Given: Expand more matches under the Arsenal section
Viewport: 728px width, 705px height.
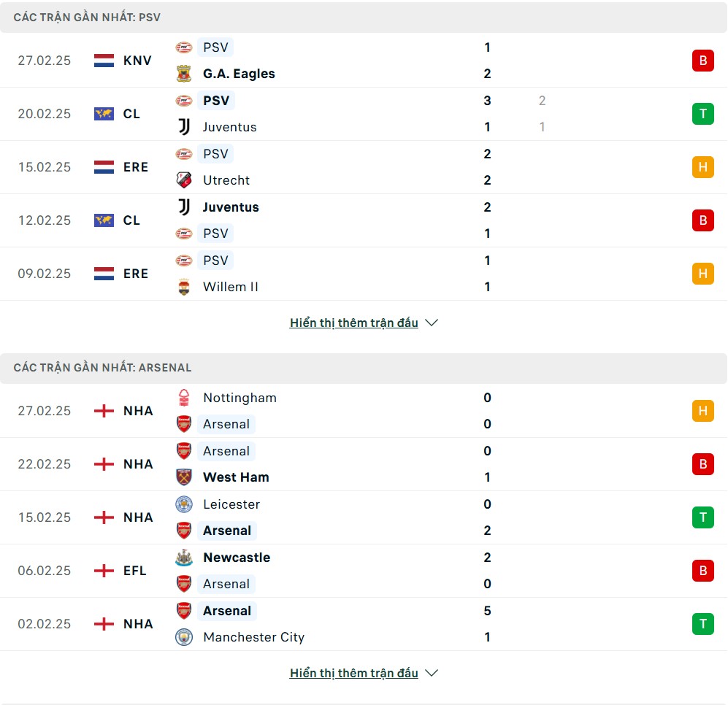Looking at the screenshot, I should click(354, 673).
